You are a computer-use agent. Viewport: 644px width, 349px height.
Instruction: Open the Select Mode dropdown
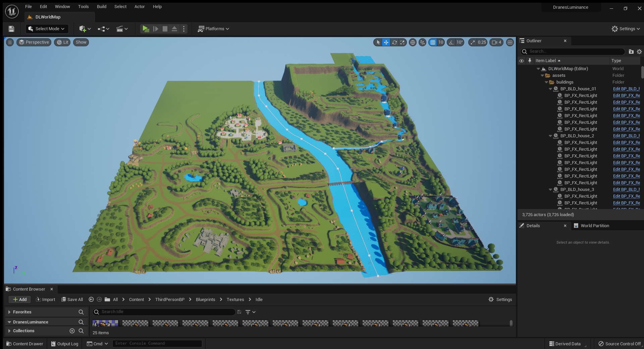47,29
